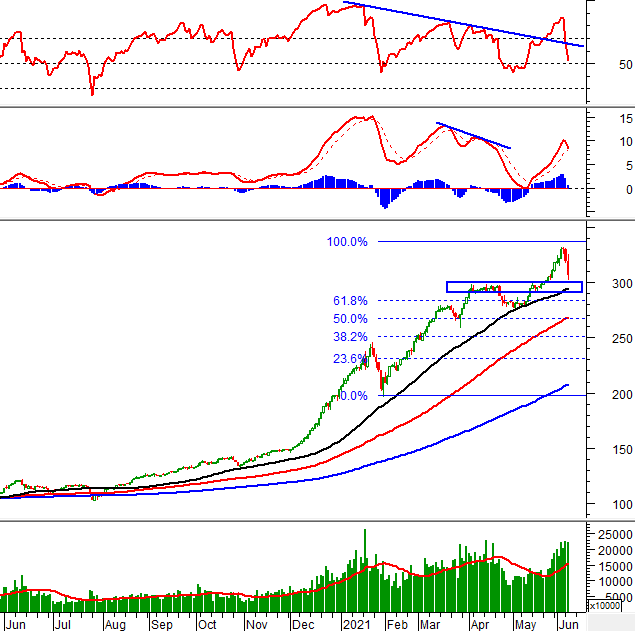This screenshot has width=635, height=631.
Task: Select the Dec month marker on time axis
Action: point(300,624)
